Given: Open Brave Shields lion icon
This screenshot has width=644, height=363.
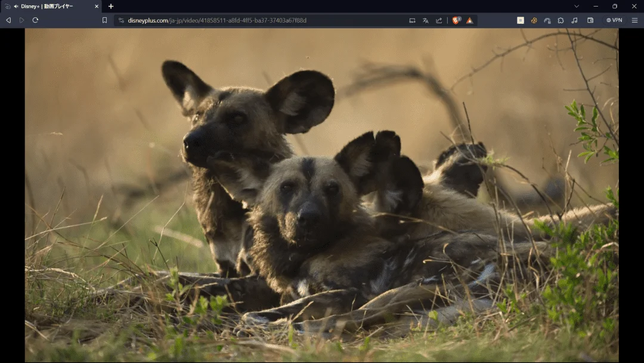Looking at the screenshot, I should point(456,20).
